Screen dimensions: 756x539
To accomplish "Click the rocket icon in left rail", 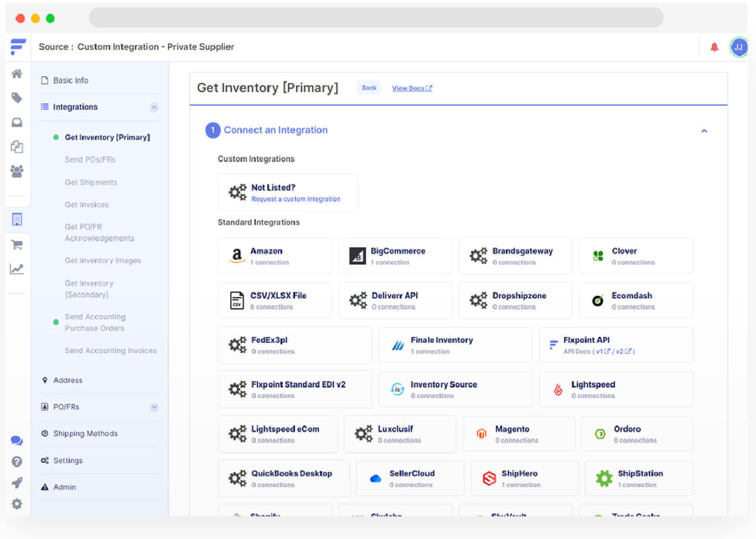I will coord(17,482).
